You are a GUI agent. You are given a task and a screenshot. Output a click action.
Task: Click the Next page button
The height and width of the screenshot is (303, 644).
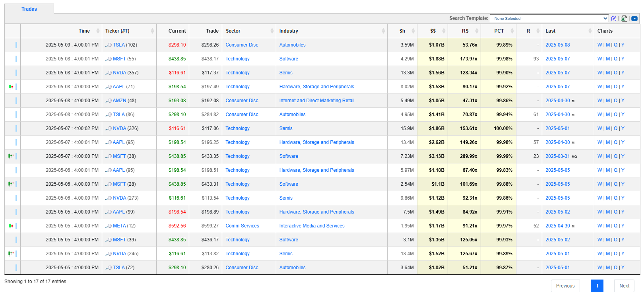[624, 286]
